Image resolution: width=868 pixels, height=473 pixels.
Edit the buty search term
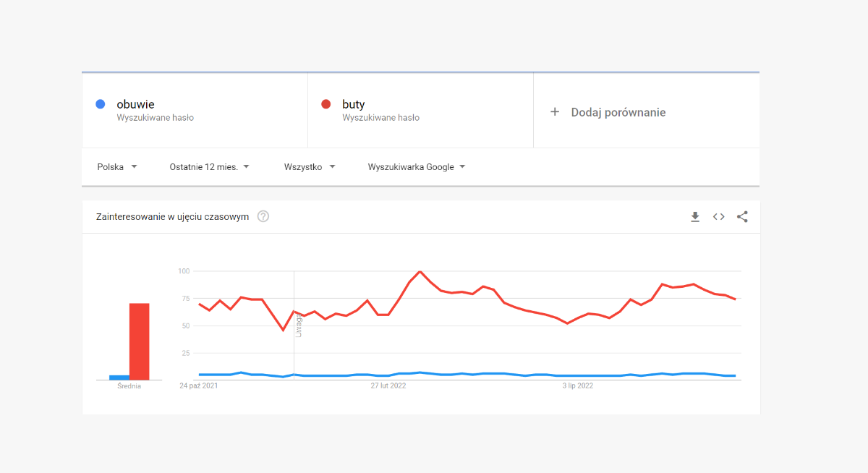click(354, 104)
